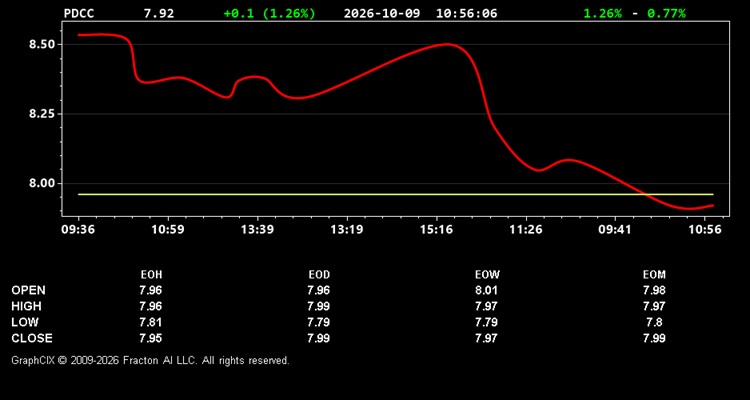The image size is (750, 400).
Task: Click the red price line peak near 15:16
Action: [447, 44]
